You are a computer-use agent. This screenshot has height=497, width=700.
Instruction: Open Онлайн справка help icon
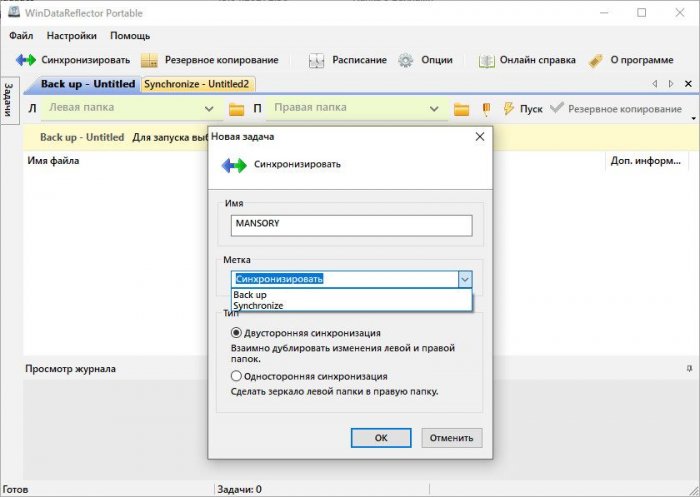487,60
